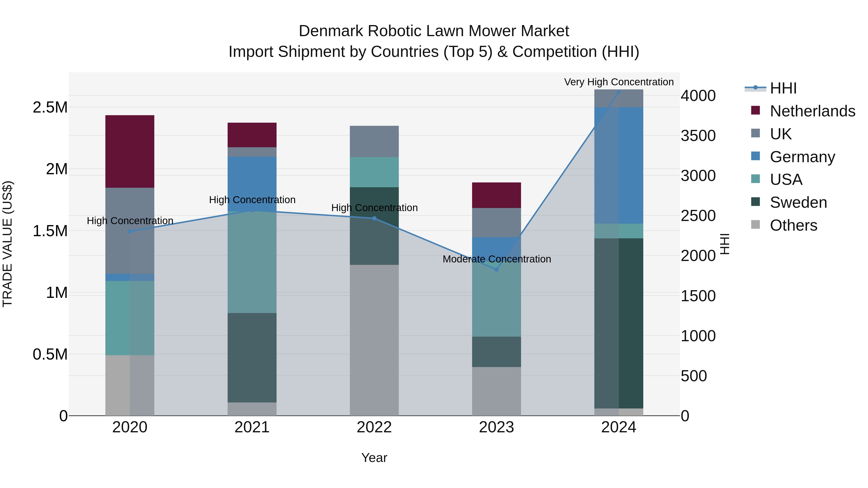
Task: Click the 'TRADE VALUE (US$)' axis title
Action: point(7,244)
